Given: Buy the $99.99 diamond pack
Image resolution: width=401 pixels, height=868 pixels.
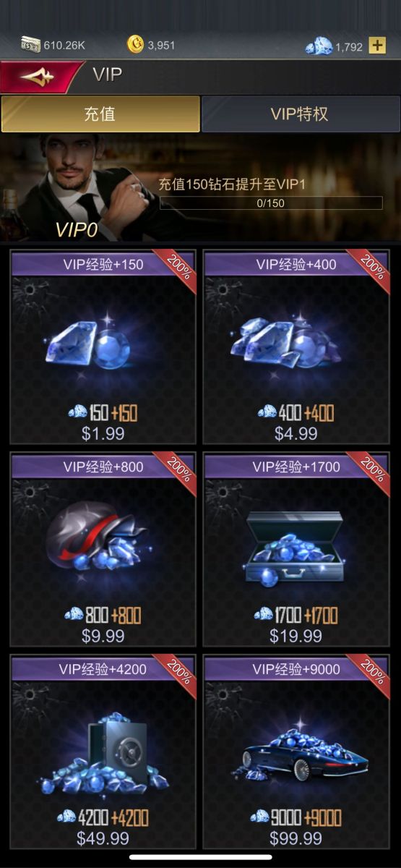Looking at the screenshot, I should tap(296, 752).
